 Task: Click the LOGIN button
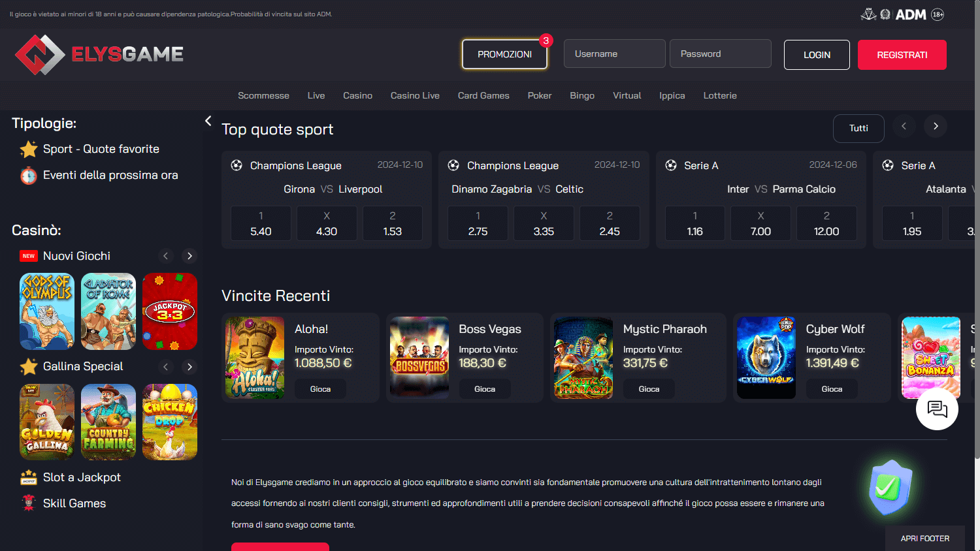click(817, 55)
